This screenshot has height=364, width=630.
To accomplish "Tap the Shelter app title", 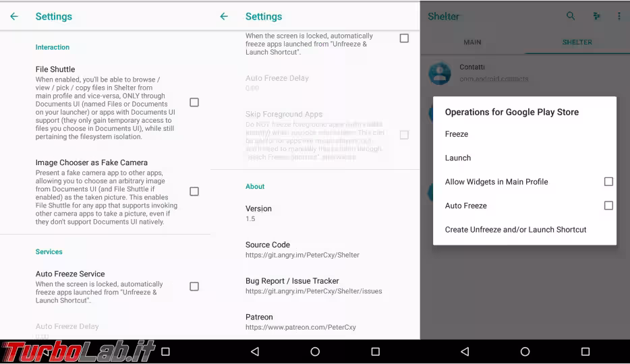I will coord(444,16).
